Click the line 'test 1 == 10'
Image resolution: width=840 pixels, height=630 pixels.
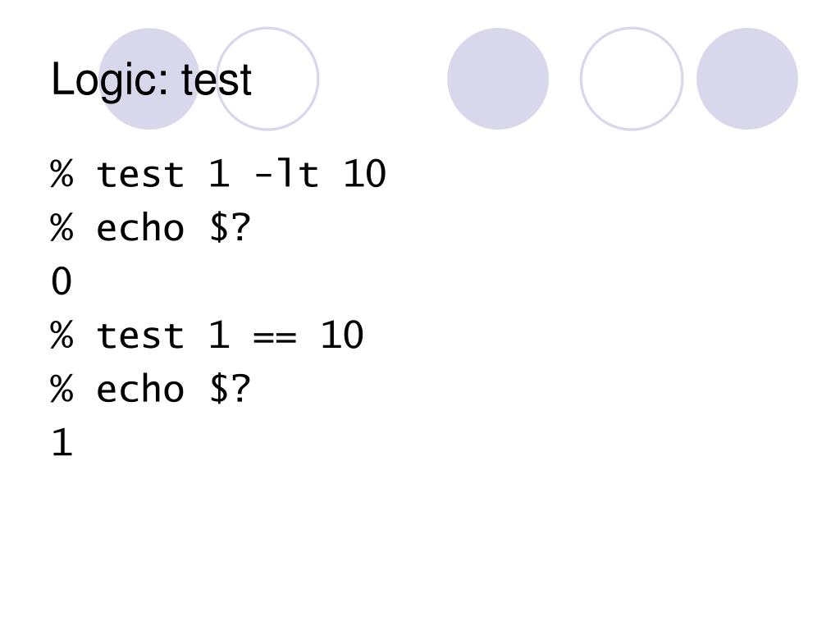tap(207, 336)
